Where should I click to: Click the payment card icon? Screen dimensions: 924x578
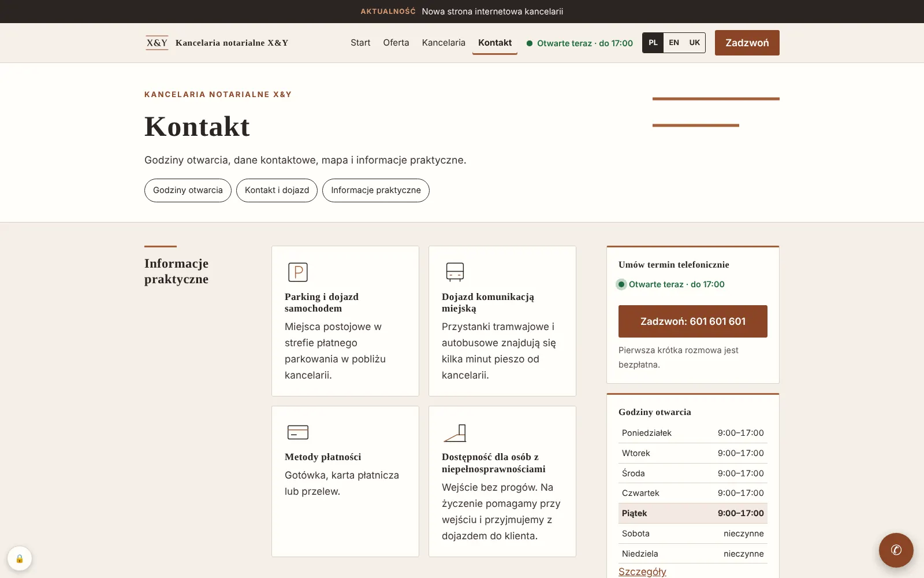[x=298, y=432]
